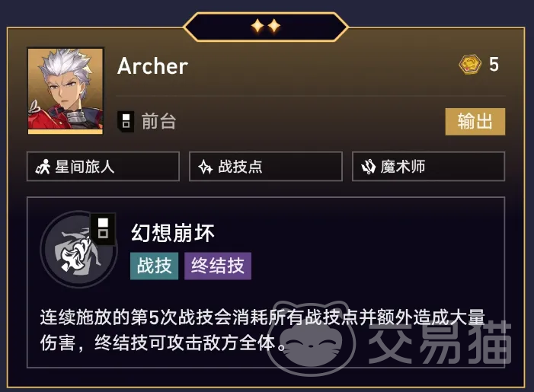
Task: Click the Archer character portrait
Action: [65, 91]
